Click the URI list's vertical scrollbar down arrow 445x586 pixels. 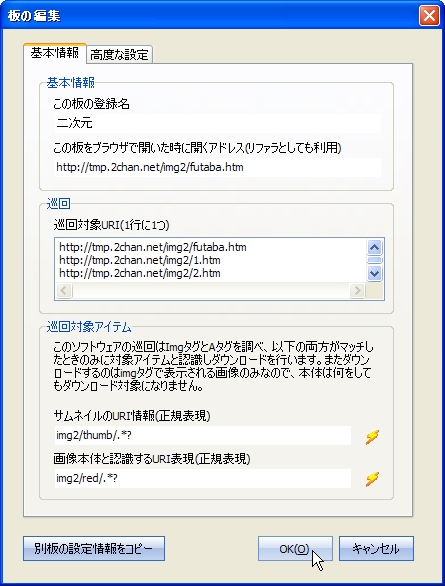374,273
